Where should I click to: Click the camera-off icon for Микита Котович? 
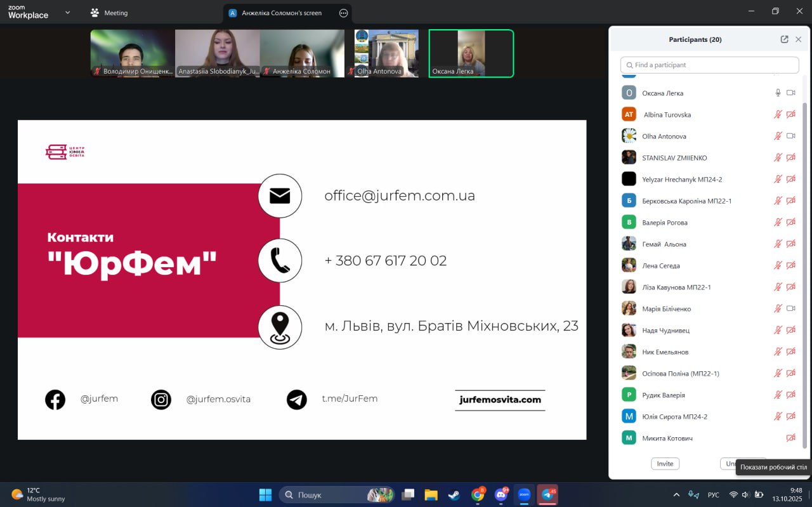pos(790,438)
